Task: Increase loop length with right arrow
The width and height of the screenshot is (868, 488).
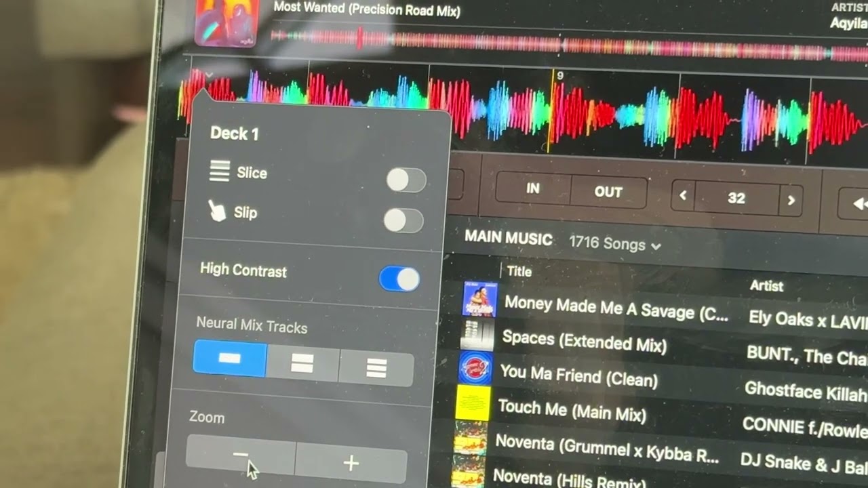Action: click(790, 201)
